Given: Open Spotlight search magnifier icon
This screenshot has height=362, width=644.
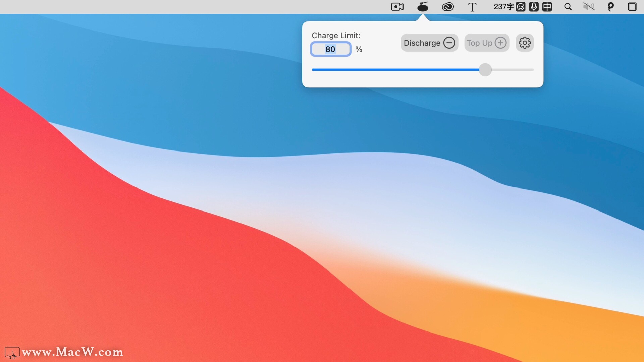Looking at the screenshot, I should (x=568, y=7).
